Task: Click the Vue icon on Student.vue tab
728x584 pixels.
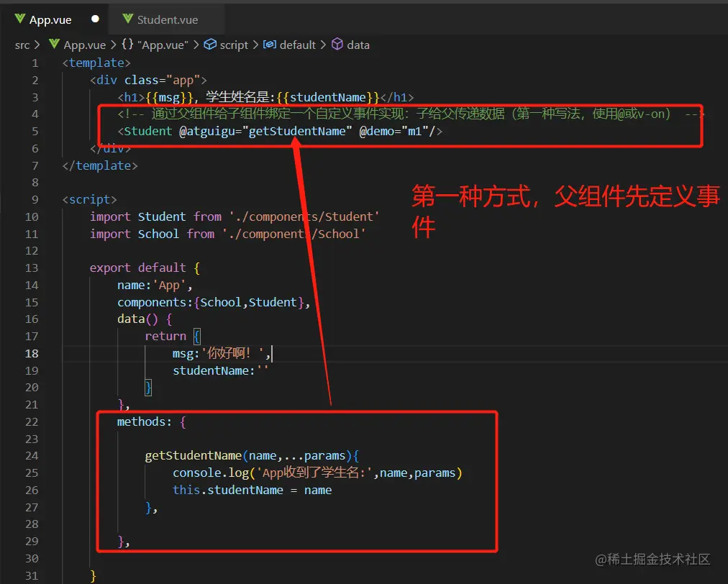Action: 127,19
